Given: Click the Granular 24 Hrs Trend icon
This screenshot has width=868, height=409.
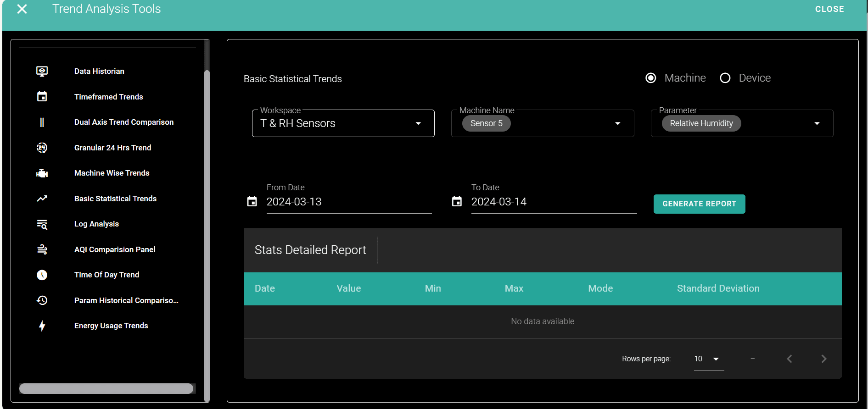Looking at the screenshot, I should coord(42,148).
